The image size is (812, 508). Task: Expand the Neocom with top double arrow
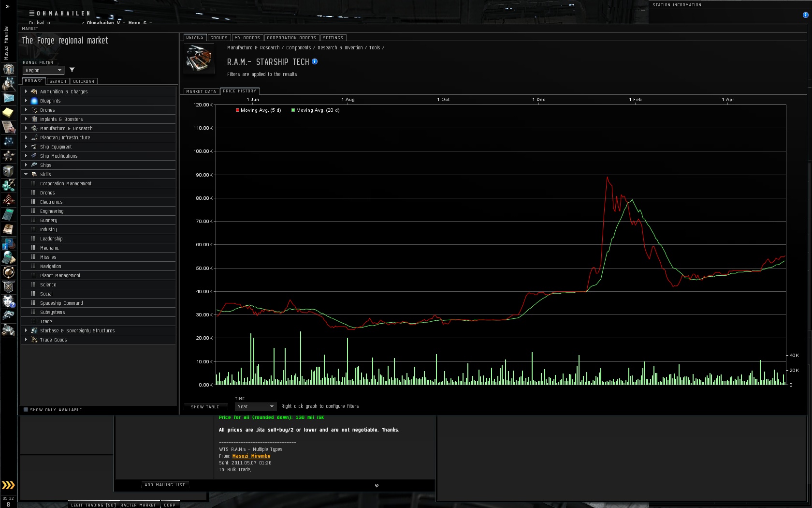coord(7,6)
